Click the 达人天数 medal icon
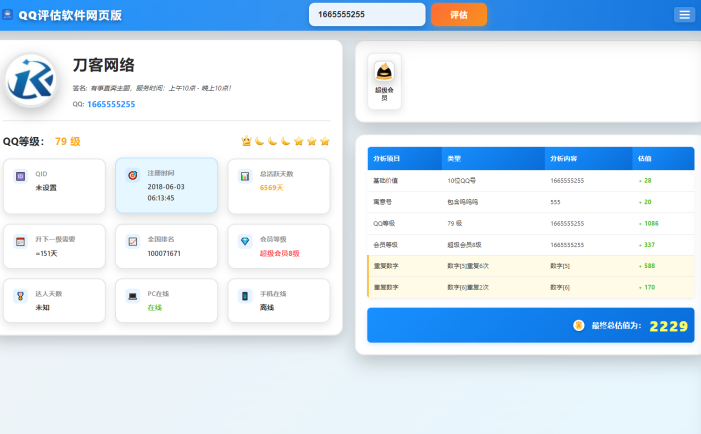 (x=20, y=296)
